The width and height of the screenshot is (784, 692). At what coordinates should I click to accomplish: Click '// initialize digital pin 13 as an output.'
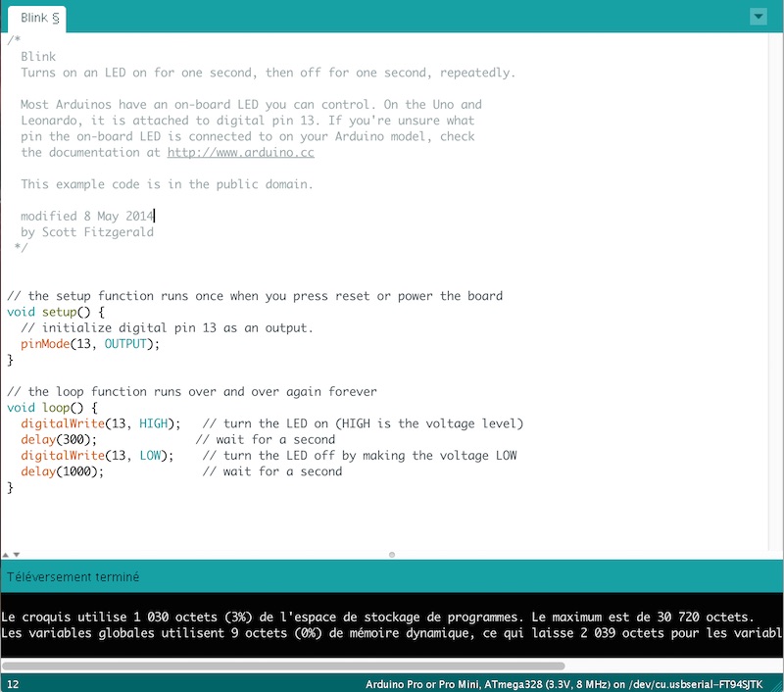[167, 328]
